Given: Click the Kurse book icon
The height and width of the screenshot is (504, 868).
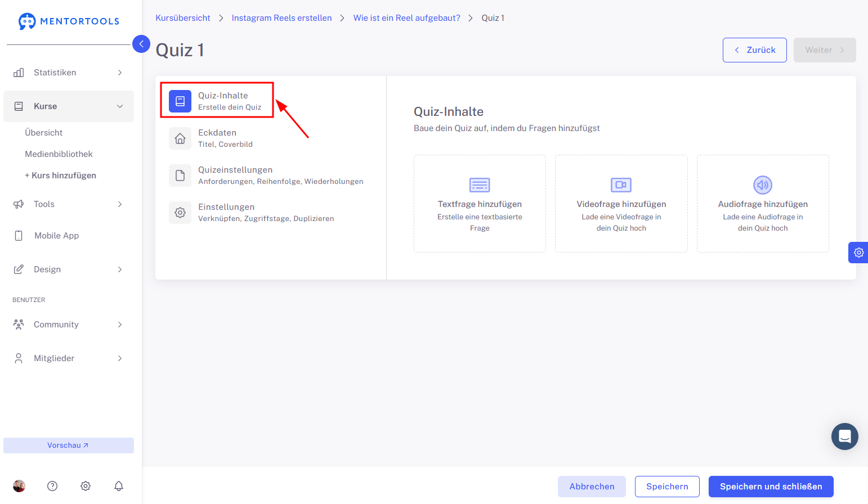Looking at the screenshot, I should (x=19, y=106).
